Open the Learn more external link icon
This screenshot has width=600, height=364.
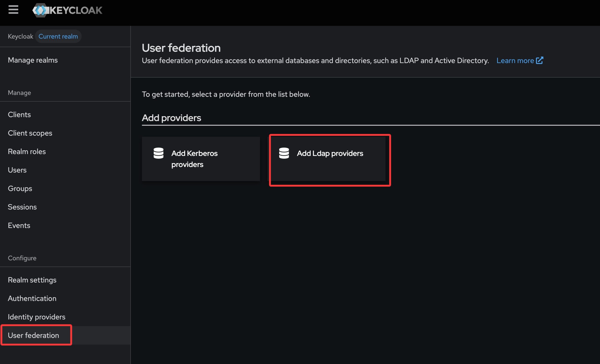tap(540, 60)
